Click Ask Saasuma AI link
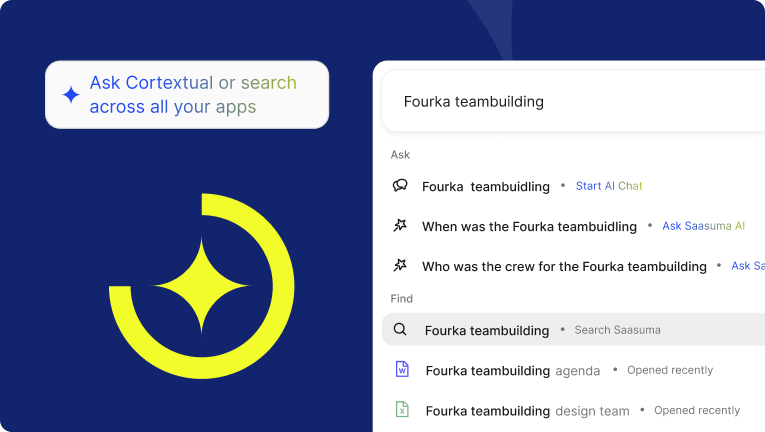This screenshot has height=432, width=765. pos(703,226)
